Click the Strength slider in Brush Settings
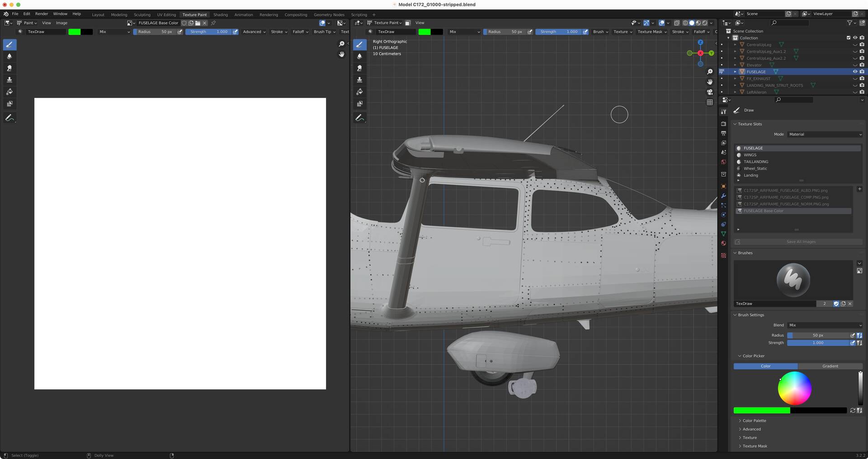868x459 pixels. [818, 343]
